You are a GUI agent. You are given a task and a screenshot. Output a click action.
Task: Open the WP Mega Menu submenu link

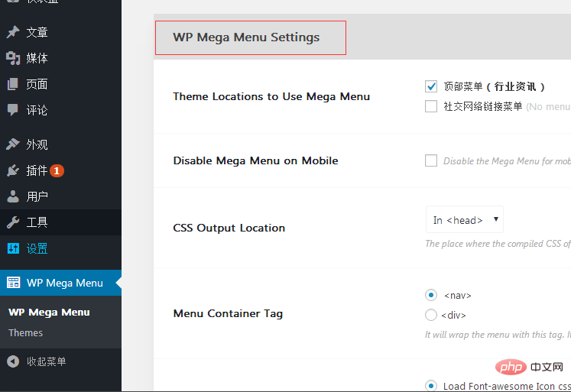click(x=49, y=312)
